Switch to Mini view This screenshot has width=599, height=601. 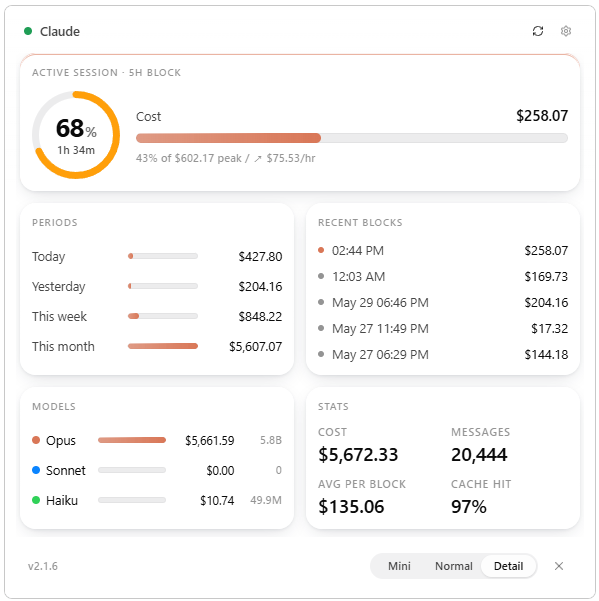pyautogui.click(x=399, y=566)
